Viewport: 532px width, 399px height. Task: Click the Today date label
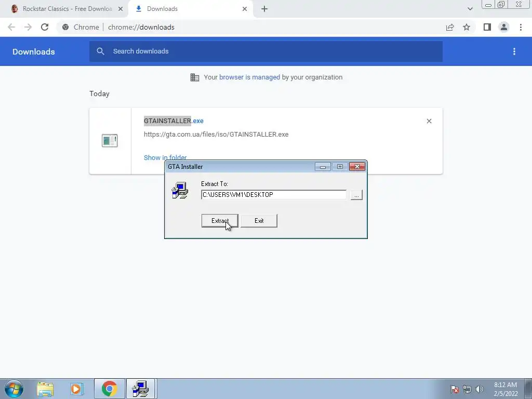[99, 94]
